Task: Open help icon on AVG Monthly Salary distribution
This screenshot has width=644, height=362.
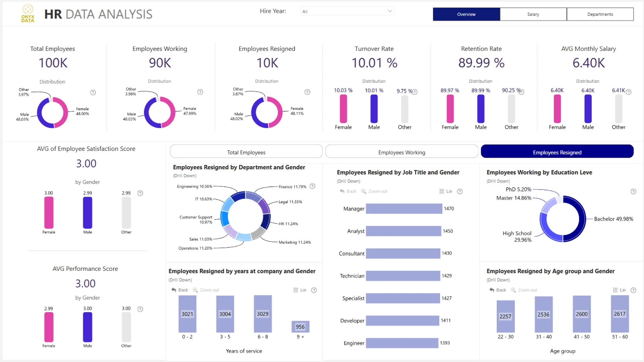Action: tap(629, 92)
